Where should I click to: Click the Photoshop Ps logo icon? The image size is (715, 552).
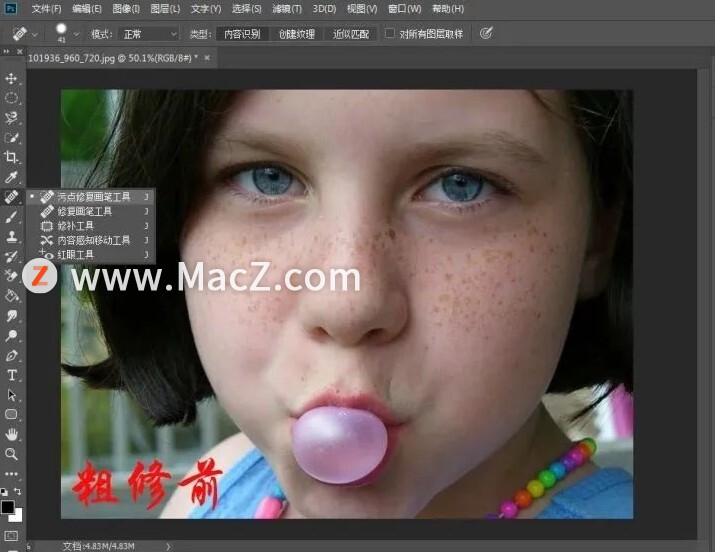pyautogui.click(x=11, y=8)
